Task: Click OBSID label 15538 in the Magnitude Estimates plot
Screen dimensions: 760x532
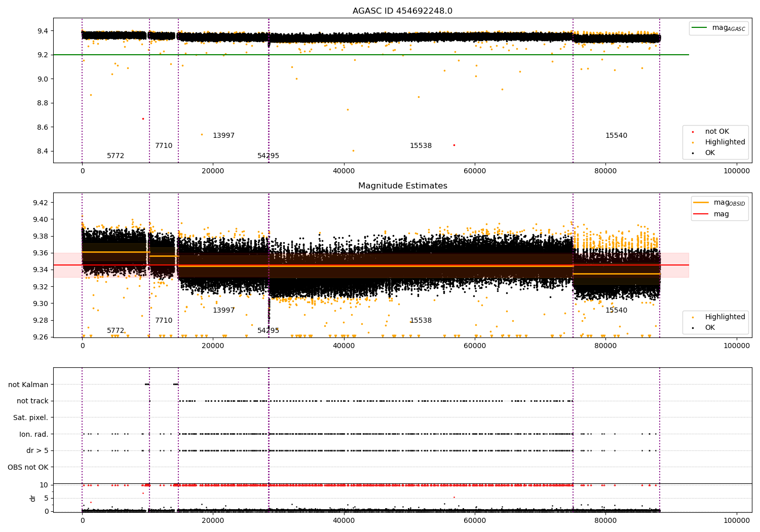Action: [421, 321]
